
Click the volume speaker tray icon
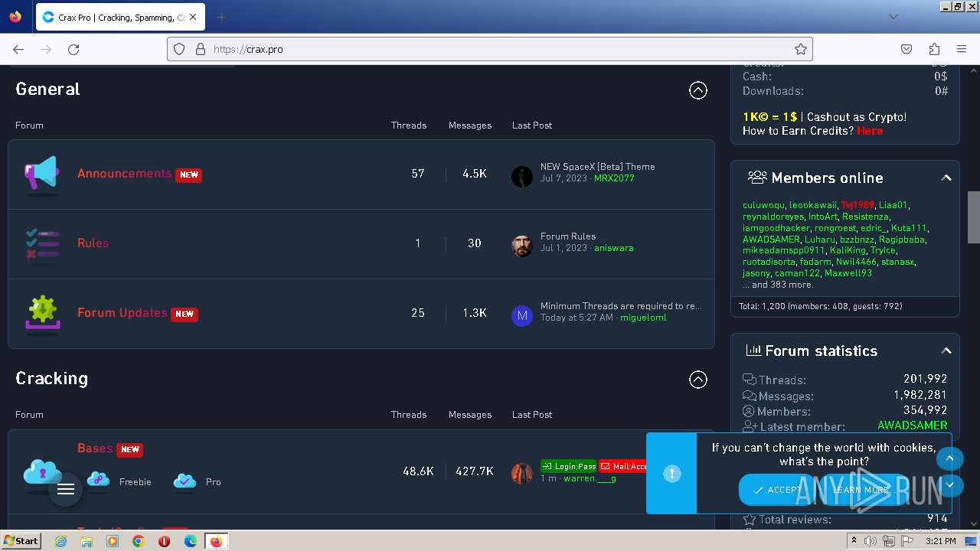(871, 541)
